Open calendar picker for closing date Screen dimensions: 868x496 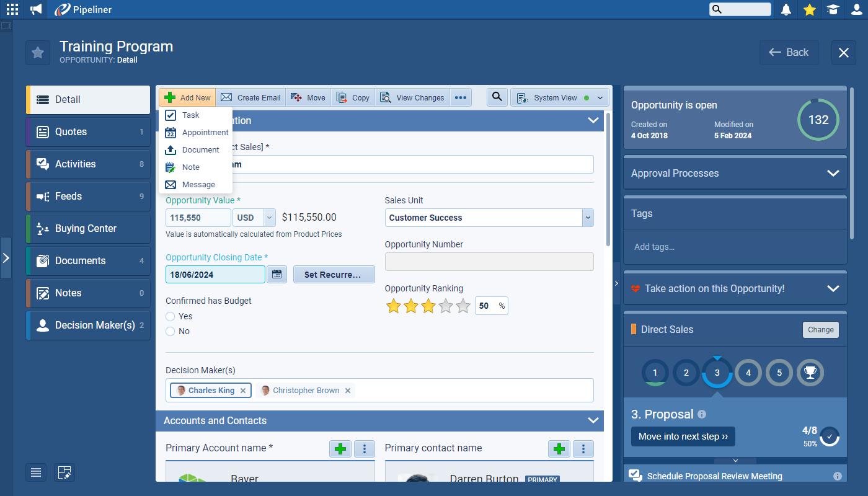pos(277,274)
